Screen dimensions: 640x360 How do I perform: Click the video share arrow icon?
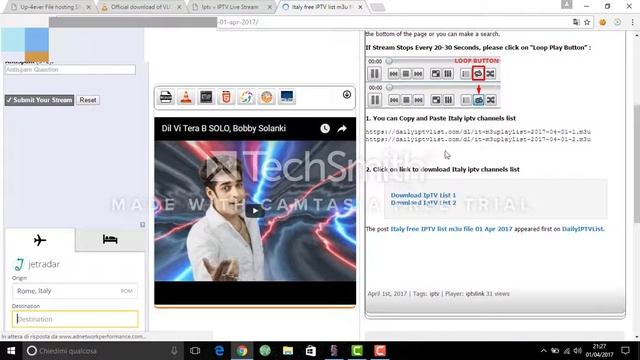click(x=342, y=129)
